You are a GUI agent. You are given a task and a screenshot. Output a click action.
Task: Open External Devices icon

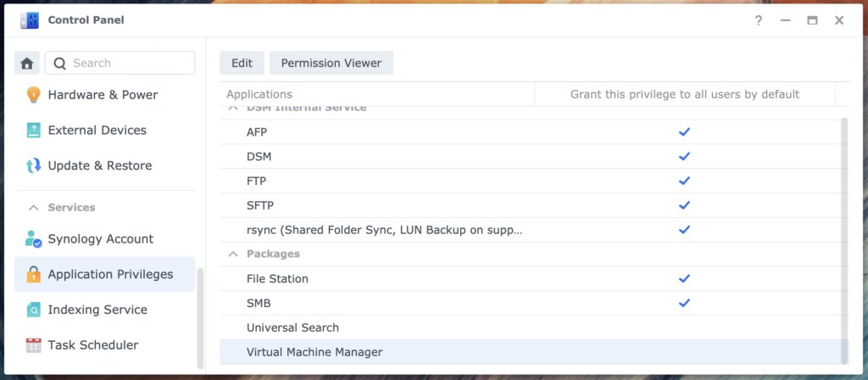point(34,130)
